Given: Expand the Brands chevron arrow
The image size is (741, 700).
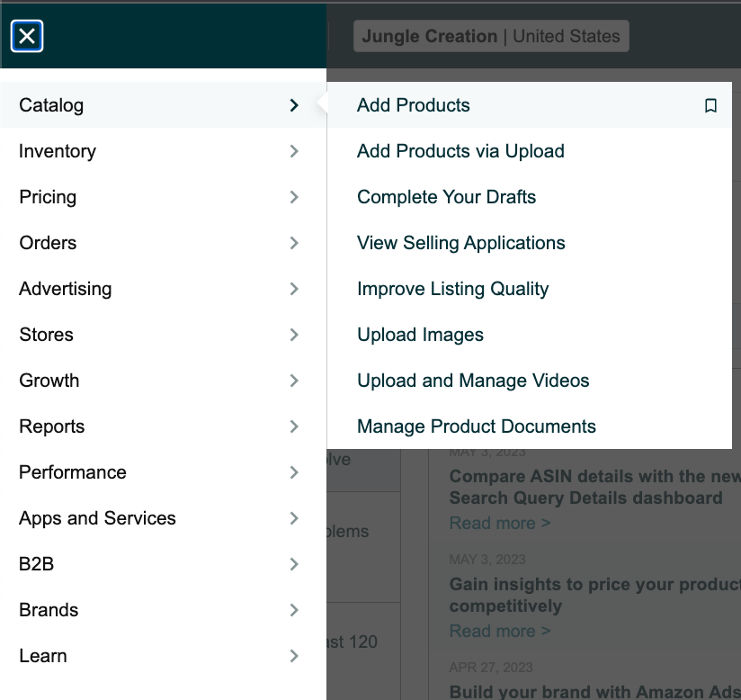Looking at the screenshot, I should [294, 610].
